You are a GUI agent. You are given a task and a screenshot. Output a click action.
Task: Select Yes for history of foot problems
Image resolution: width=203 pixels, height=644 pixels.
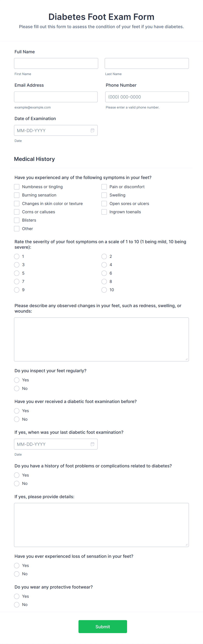point(17,475)
